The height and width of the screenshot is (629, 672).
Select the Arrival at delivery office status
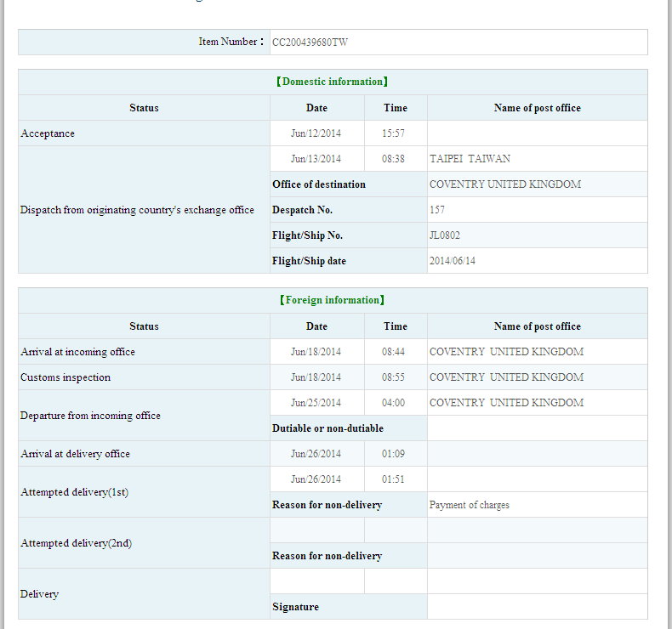[x=75, y=454]
